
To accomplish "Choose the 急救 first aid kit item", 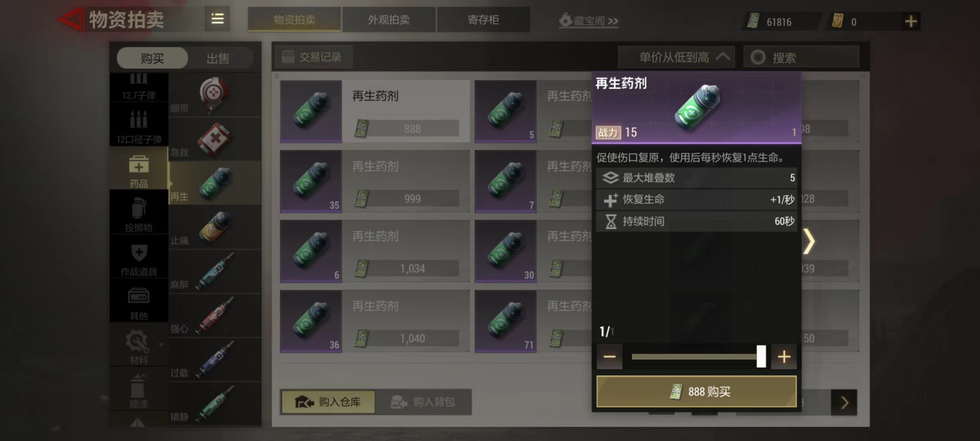I will click(x=215, y=139).
